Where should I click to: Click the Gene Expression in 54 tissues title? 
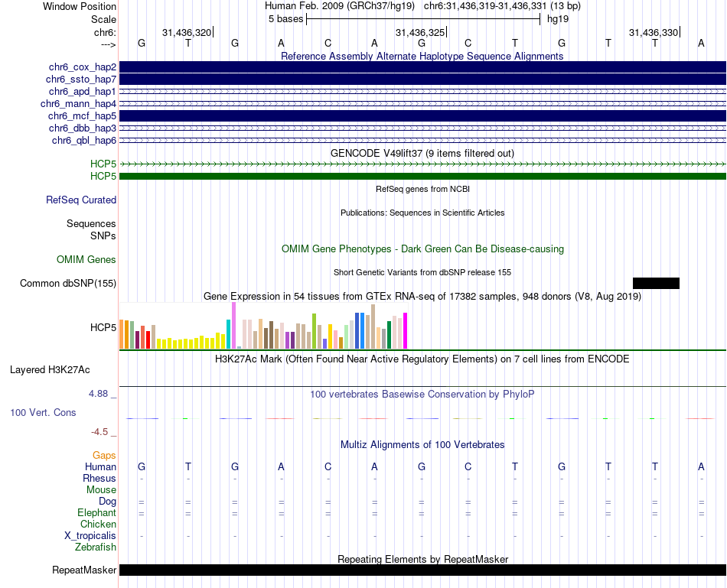[422, 296]
